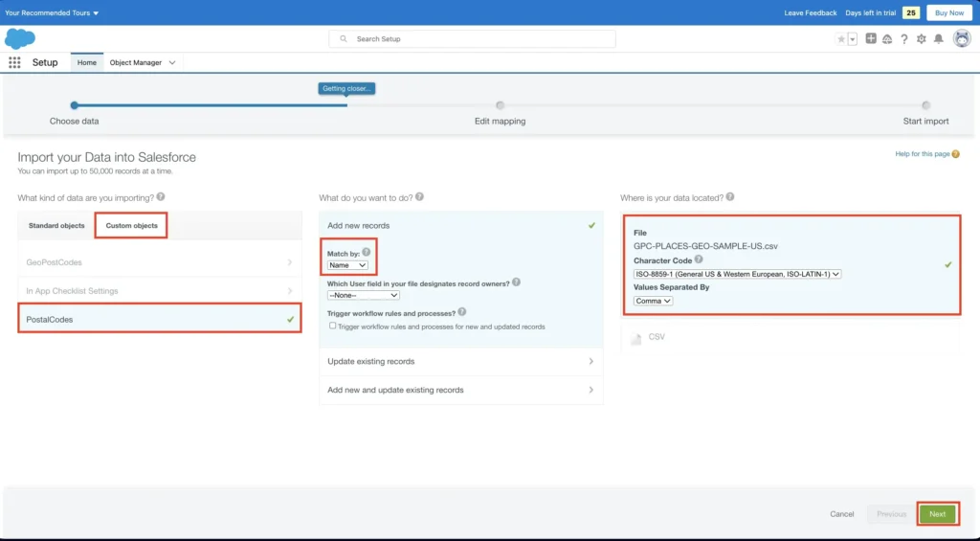Open Help for this page link

click(x=923, y=154)
